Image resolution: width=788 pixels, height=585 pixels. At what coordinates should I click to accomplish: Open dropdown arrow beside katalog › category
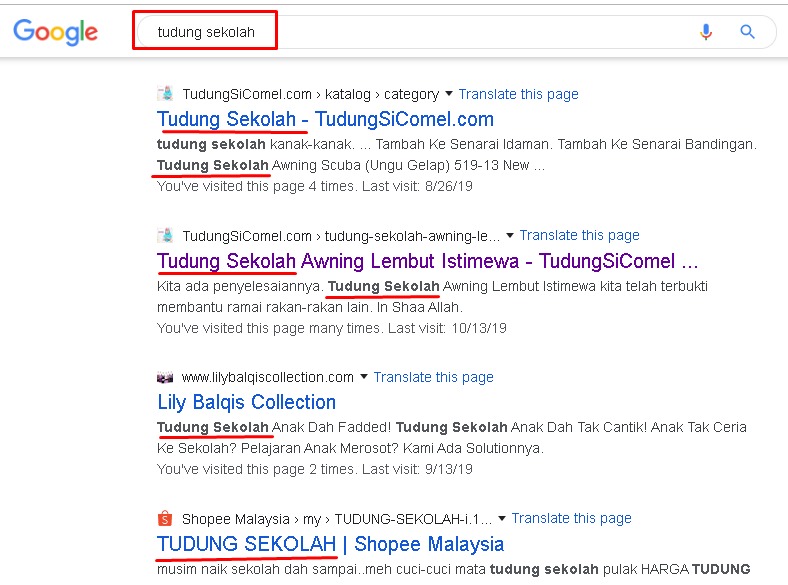click(x=449, y=93)
